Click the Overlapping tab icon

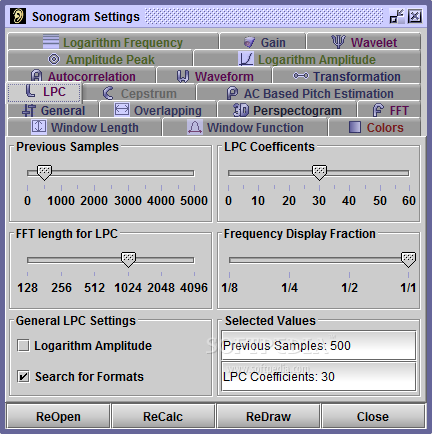point(122,109)
